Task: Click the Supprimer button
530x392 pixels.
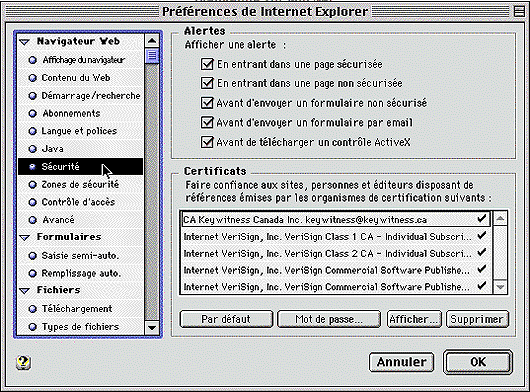Action: 477,319
